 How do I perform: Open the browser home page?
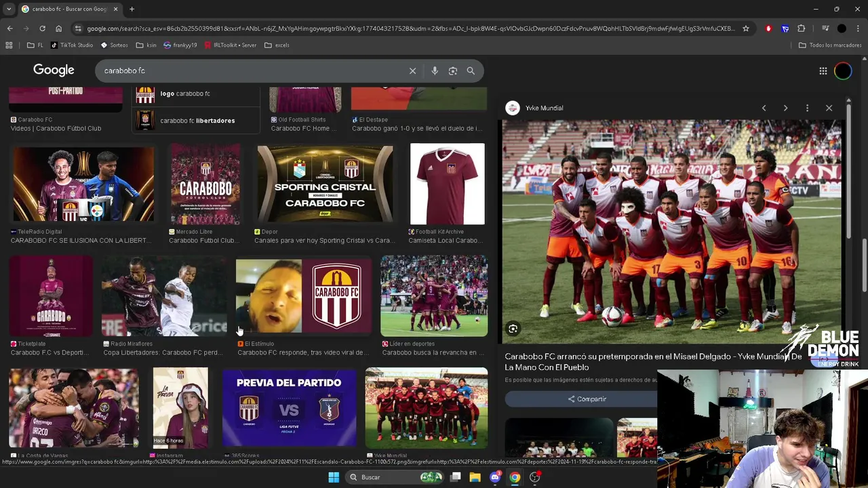58,28
